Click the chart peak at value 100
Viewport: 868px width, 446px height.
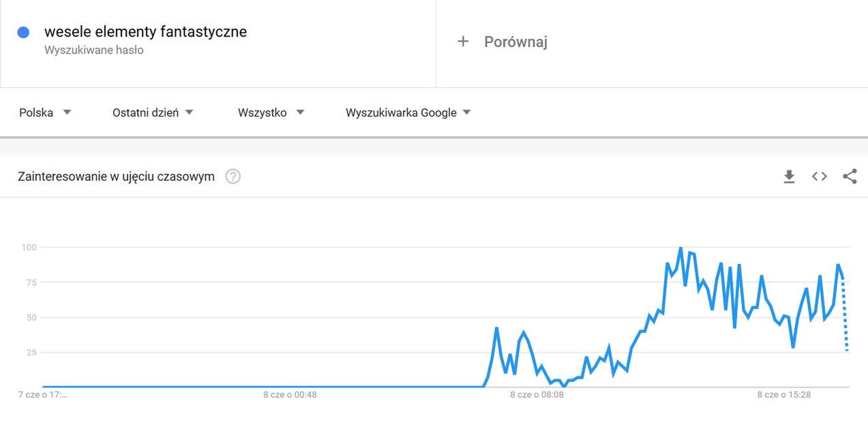(680, 248)
